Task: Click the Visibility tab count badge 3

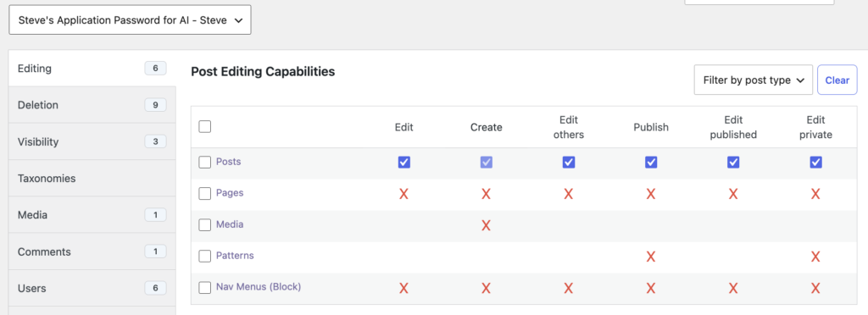Action: tap(156, 141)
